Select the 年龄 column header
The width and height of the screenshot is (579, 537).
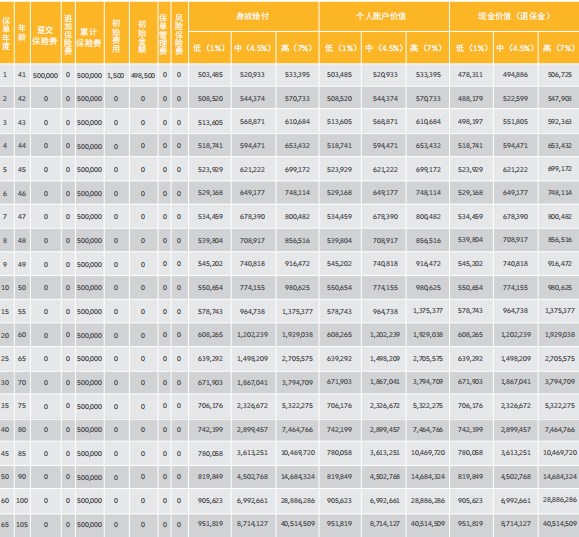[x=22, y=33]
